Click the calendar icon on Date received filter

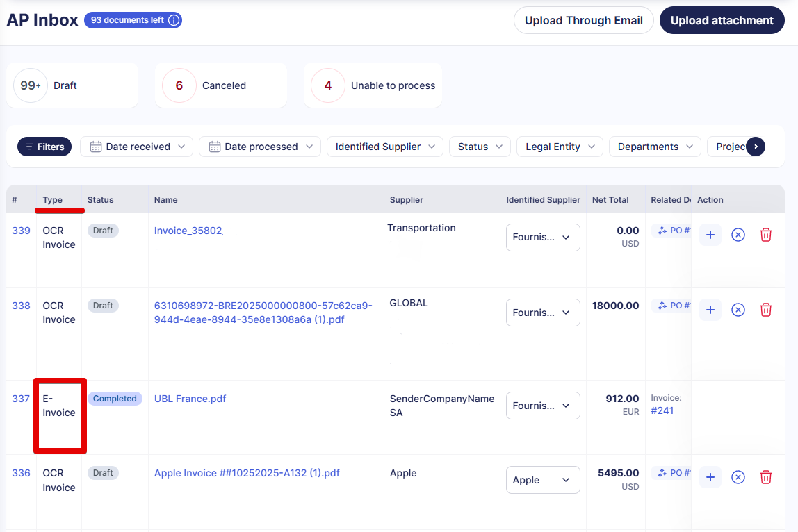(96, 147)
